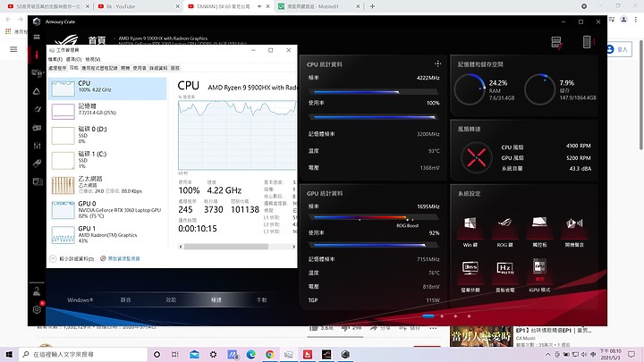Select GPU 1 AMD Radeon Graphics item
The image size is (644, 362).
(x=107, y=234)
